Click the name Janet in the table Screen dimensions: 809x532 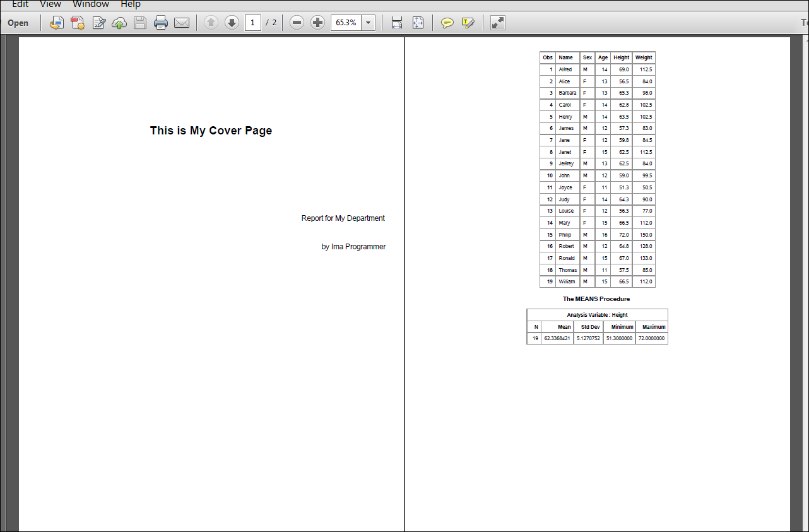565,152
